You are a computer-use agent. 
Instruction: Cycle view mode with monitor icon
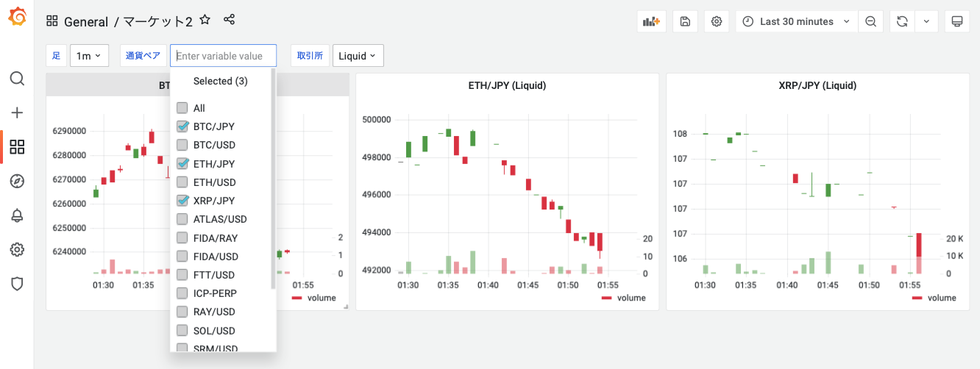pyautogui.click(x=957, y=21)
